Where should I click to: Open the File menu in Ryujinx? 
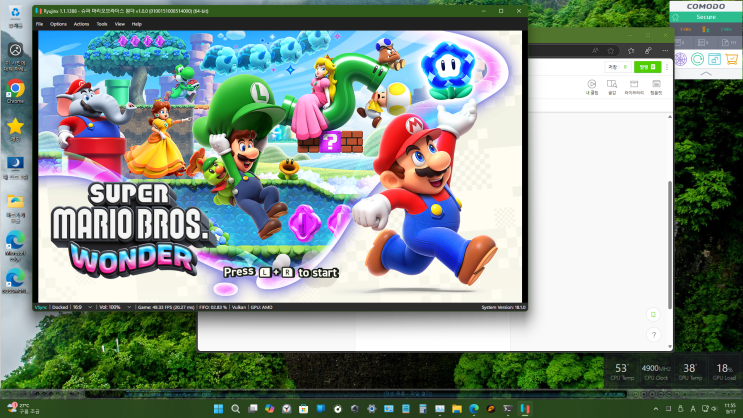click(39, 24)
